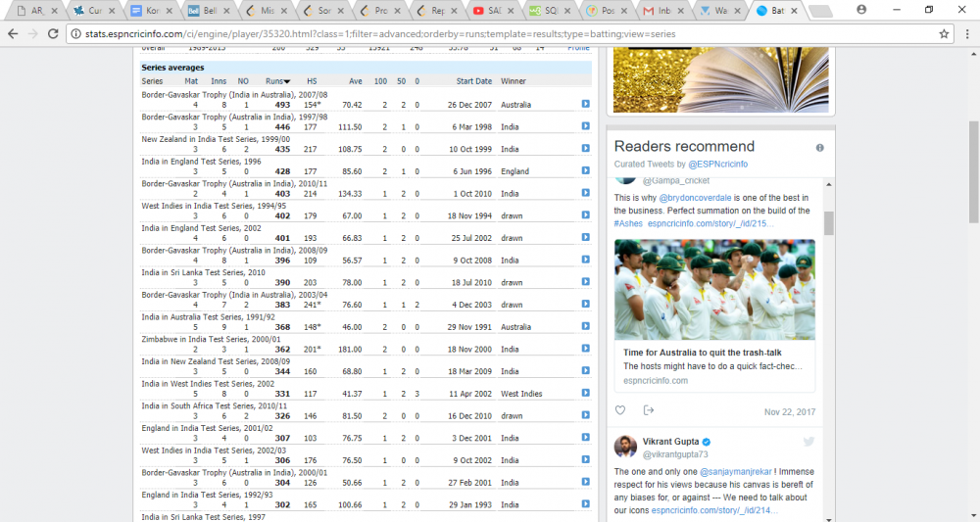Open details arrow for West Indies in India 1994/95
980x522 pixels.
[586, 214]
